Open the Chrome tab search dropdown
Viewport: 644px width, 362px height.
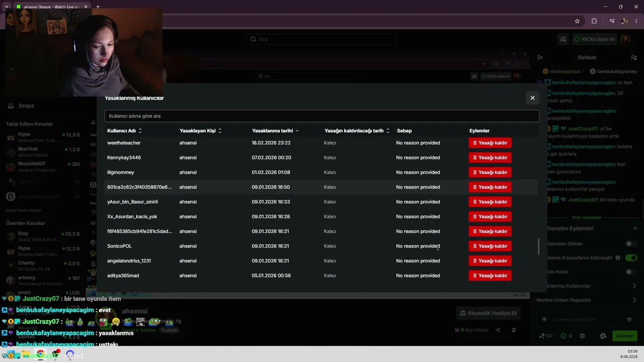[x=7, y=7]
